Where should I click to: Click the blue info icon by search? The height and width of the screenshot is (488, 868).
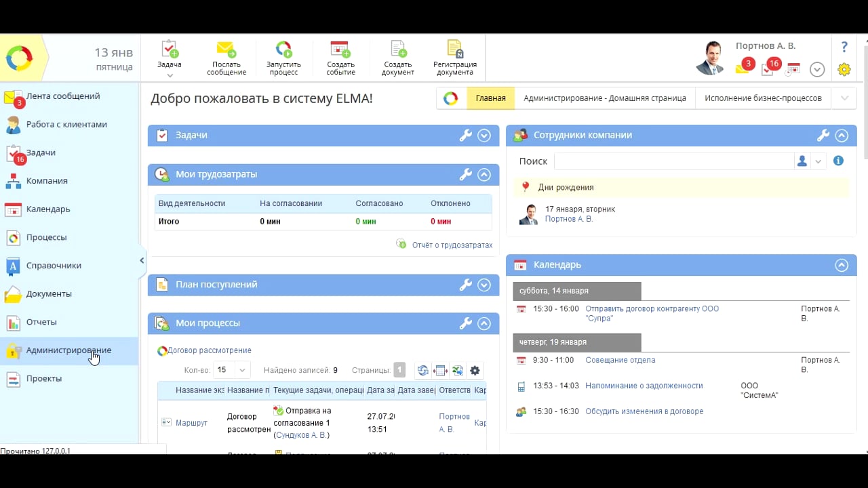coord(838,161)
